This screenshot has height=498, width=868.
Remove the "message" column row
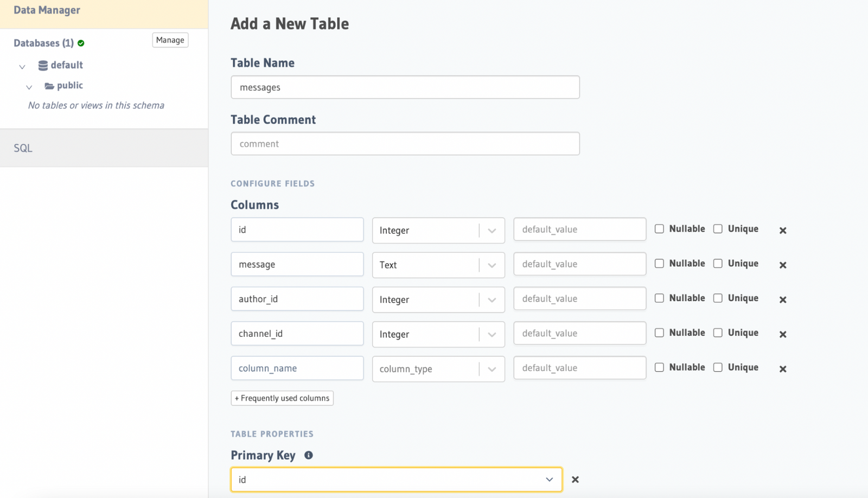click(783, 265)
